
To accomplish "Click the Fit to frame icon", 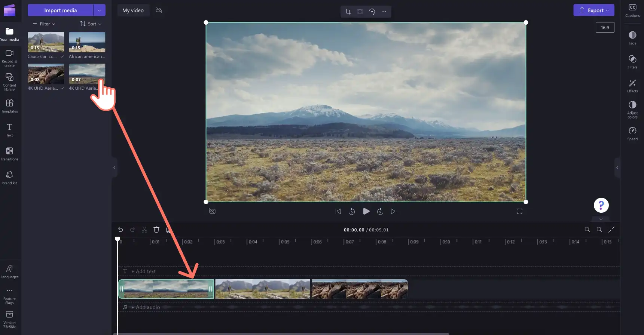I will pyautogui.click(x=360, y=11).
